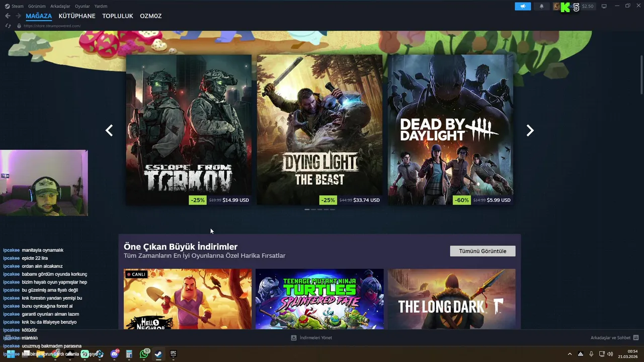Open the Escape from Tarkov game capsule
644x362 pixels.
189,130
